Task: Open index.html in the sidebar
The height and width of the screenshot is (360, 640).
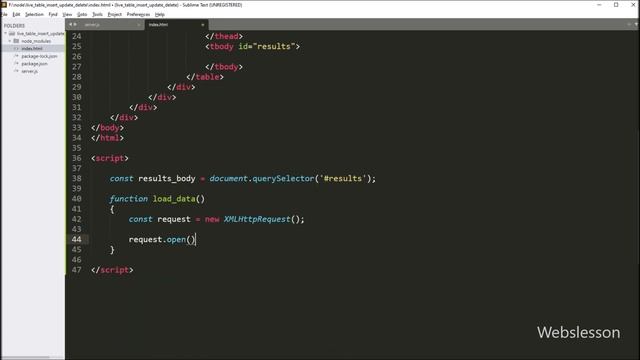Action: pos(32,49)
